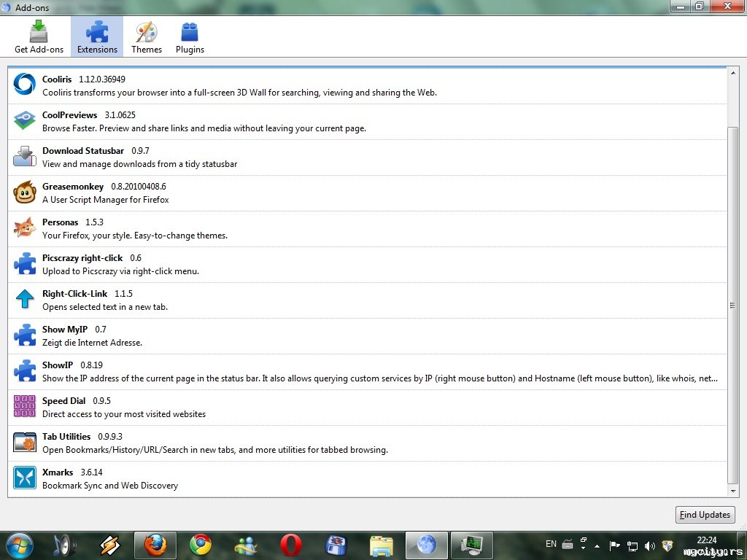The width and height of the screenshot is (747, 560).
Task: Click the security shield tray icon
Action: tap(667, 545)
